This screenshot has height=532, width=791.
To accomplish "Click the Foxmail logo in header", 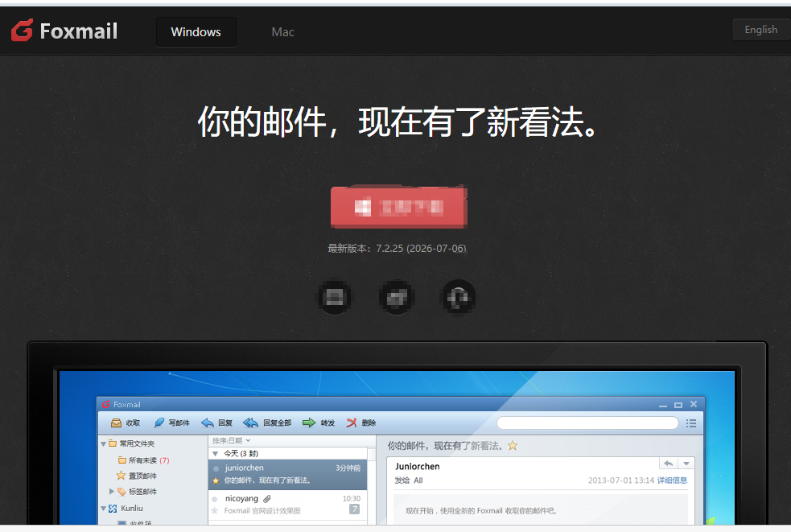I will point(64,31).
